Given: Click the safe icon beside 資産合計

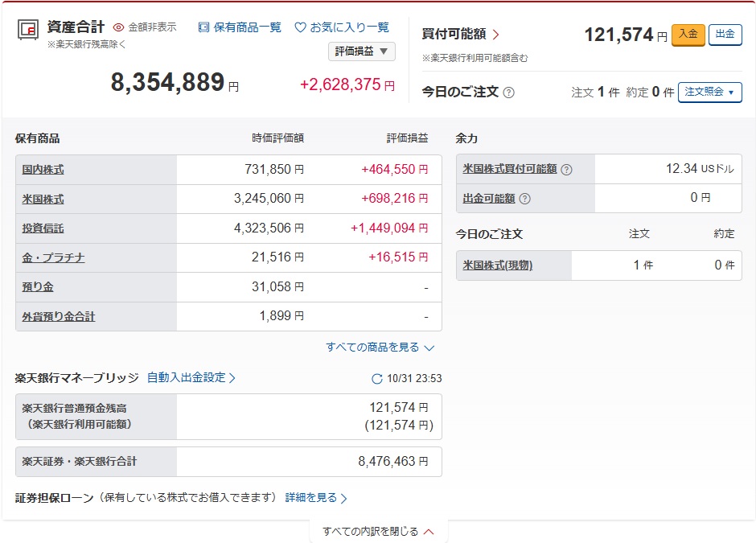Looking at the screenshot, I should coord(29,31).
